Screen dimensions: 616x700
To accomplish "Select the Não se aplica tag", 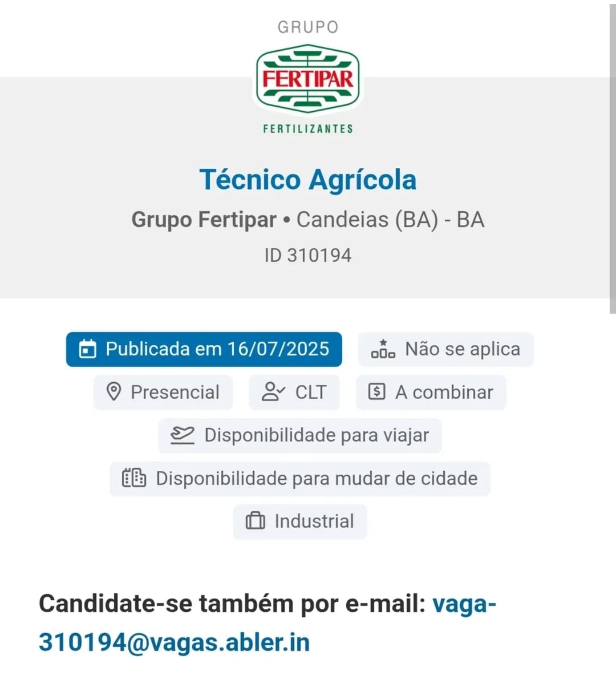I will (446, 349).
